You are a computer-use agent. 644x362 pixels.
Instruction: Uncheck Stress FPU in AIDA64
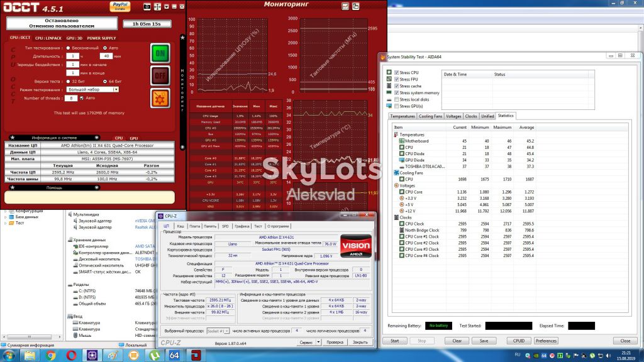pos(396,79)
